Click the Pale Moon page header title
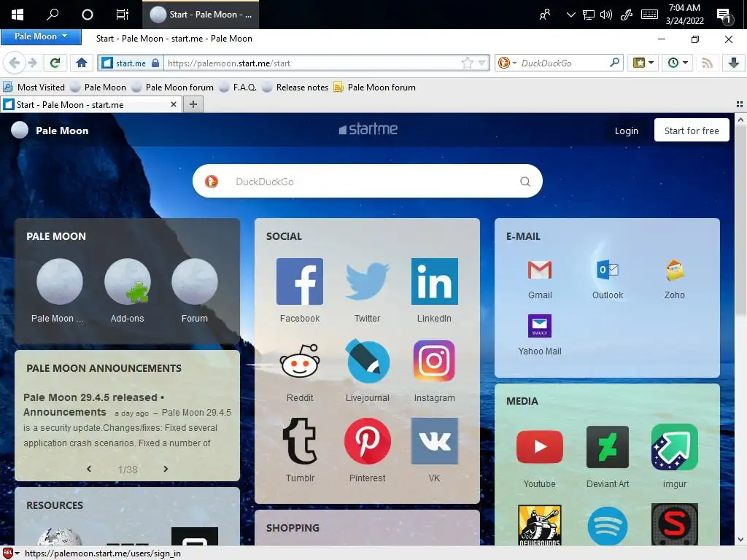 (62, 131)
